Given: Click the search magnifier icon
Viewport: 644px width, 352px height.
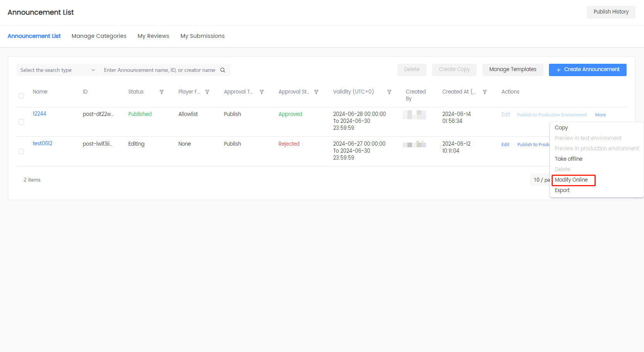Looking at the screenshot, I should [x=223, y=70].
